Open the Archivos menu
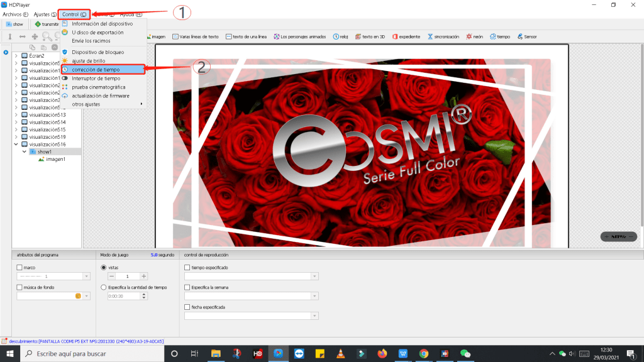Screen dimensions: 644x362 [x=15, y=14]
